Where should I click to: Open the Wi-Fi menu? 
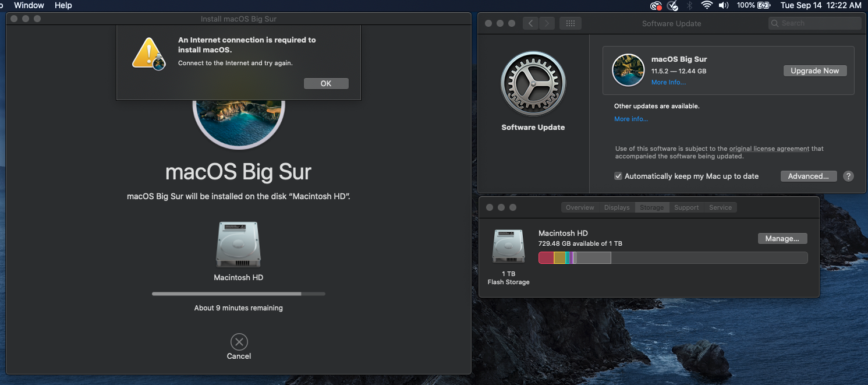tap(707, 5)
